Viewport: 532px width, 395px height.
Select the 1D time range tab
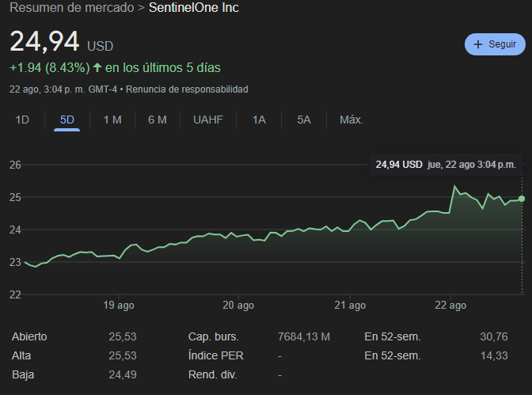[x=22, y=120]
